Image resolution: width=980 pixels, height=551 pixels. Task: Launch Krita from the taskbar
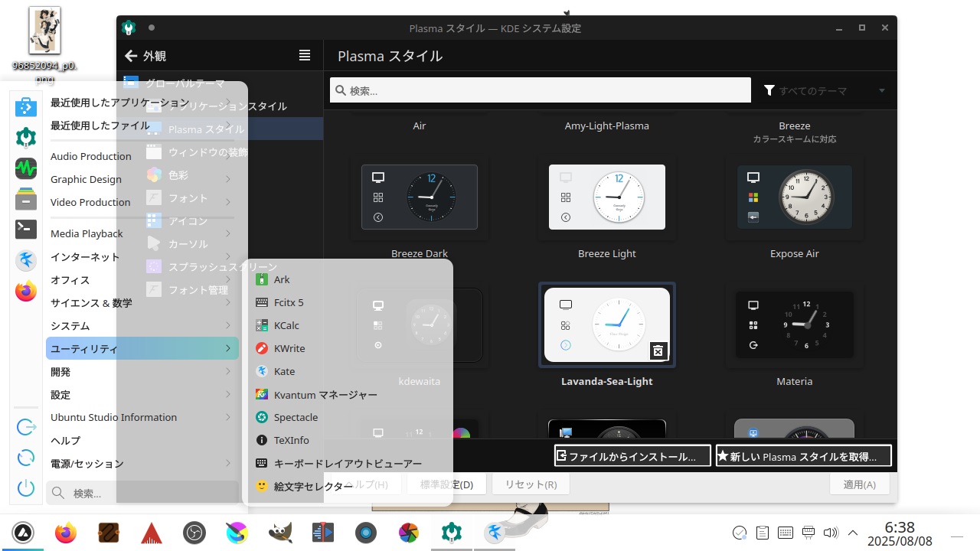237,533
